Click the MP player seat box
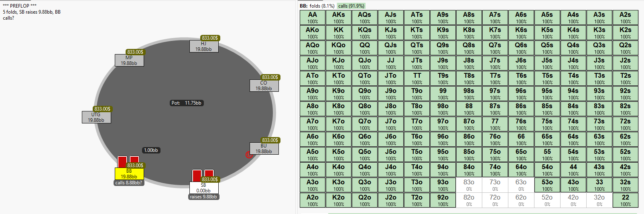644x214 pixels. 129,61
